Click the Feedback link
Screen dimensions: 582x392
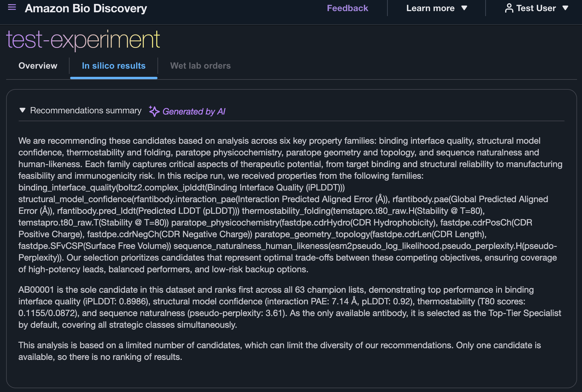point(347,8)
